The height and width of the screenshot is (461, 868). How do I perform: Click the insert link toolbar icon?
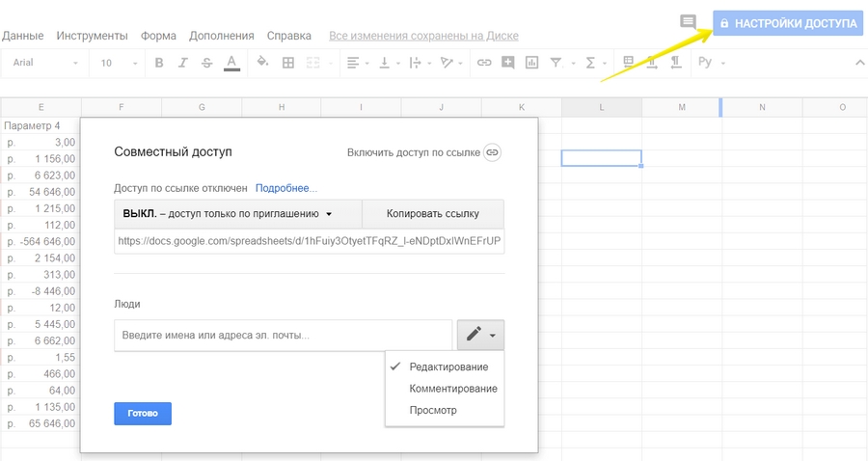[484, 63]
